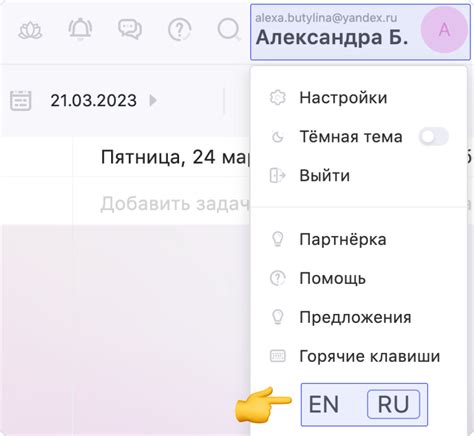
Task: Click the question icon beside Помощь
Action: coord(277,278)
